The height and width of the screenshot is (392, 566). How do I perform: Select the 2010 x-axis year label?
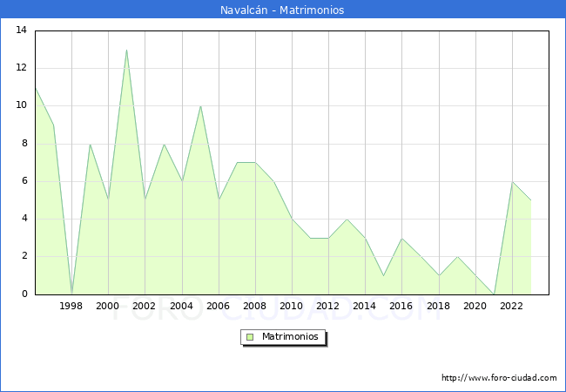point(291,307)
